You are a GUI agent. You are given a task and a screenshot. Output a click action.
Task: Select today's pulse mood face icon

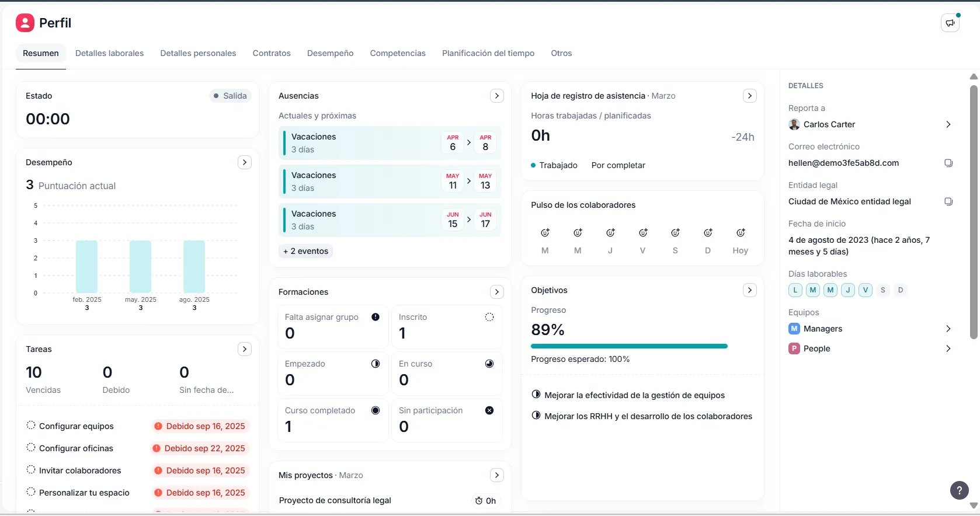[740, 233]
